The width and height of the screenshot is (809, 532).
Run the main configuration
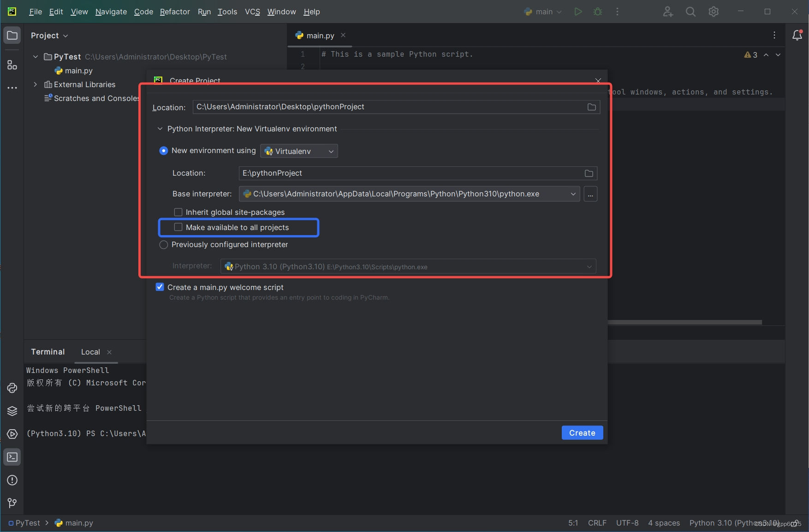[578, 12]
